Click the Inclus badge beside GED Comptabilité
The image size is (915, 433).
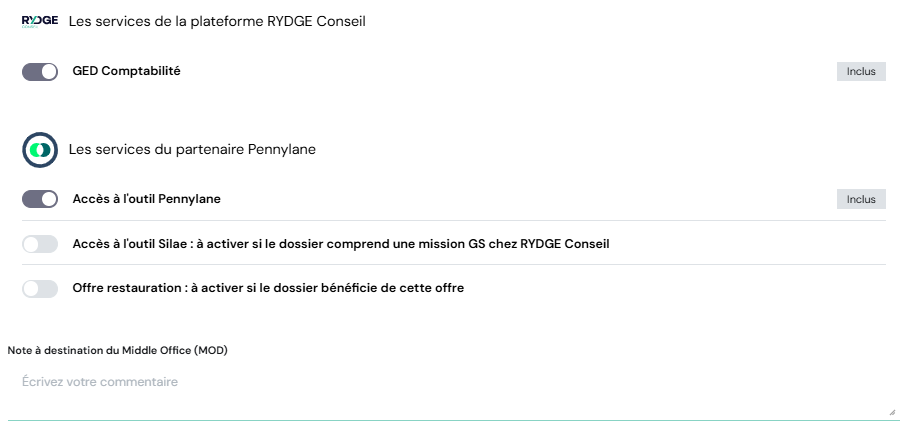pos(860,72)
